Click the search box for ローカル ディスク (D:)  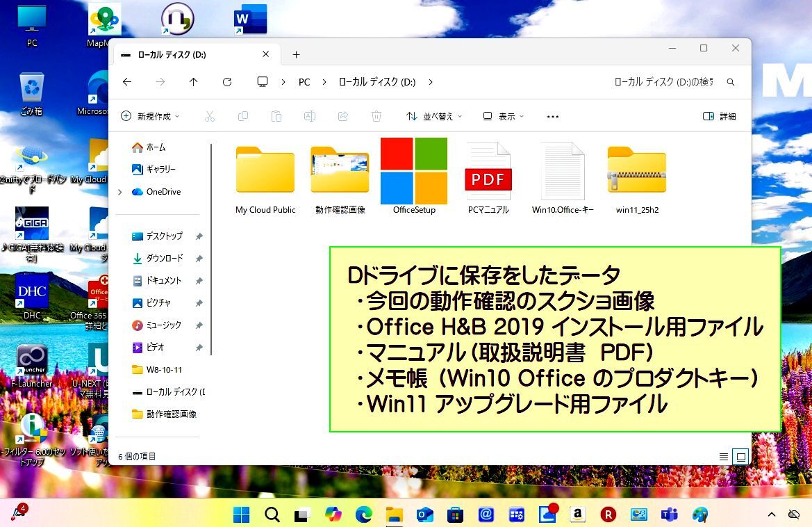[664, 82]
